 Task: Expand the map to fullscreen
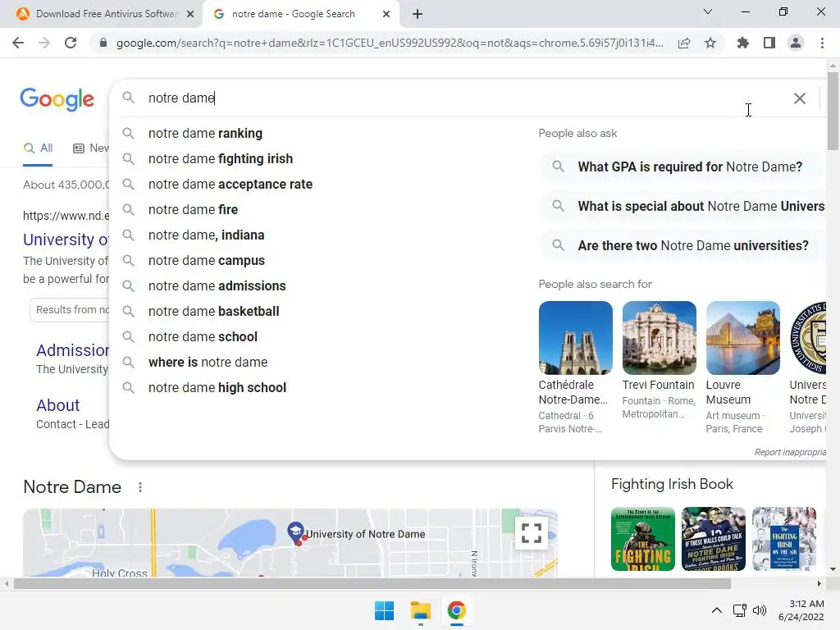(x=531, y=533)
